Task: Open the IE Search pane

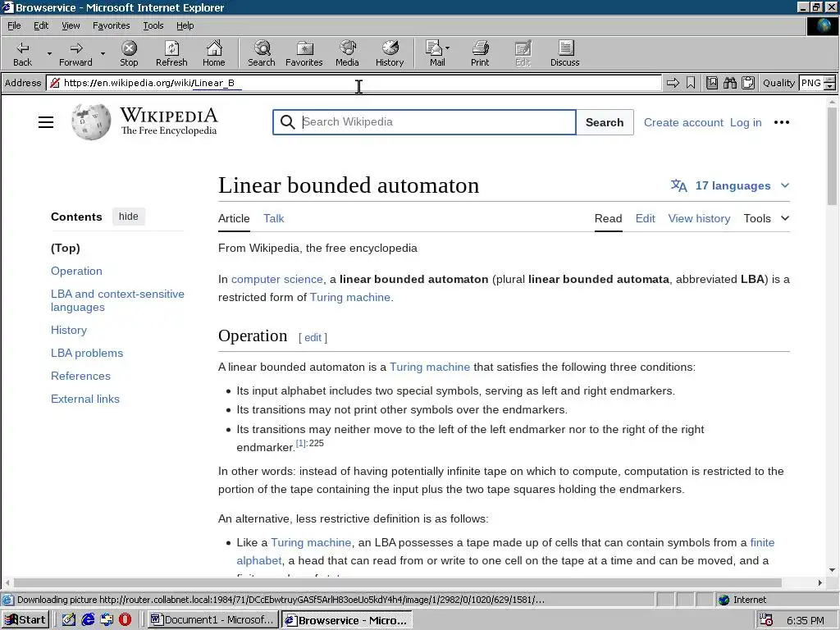Action: tap(262, 53)
